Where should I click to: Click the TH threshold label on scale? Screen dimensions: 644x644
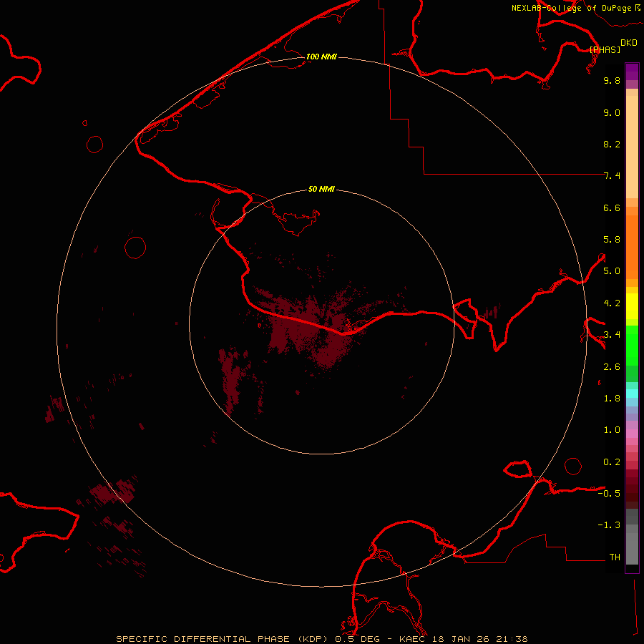point(615,557)
